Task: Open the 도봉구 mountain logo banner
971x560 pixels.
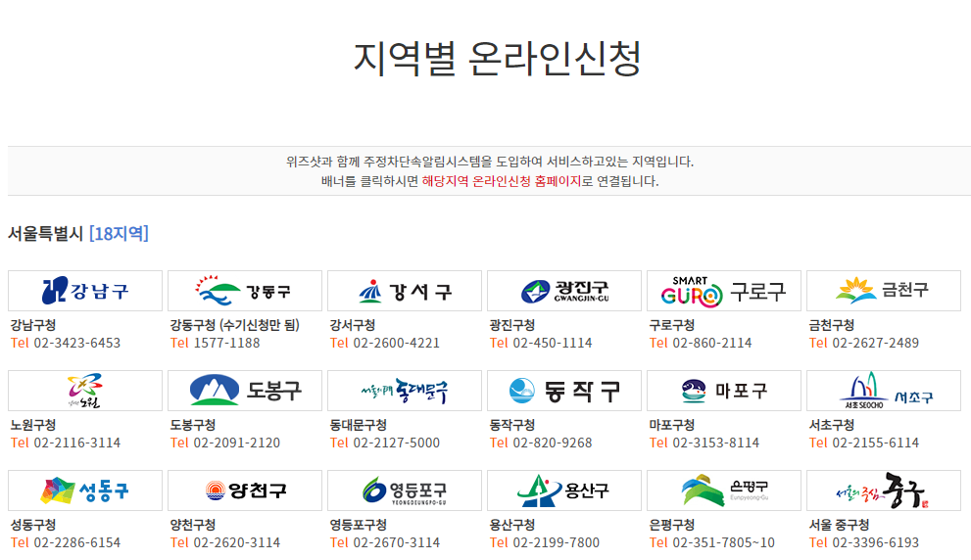Action: (x=245, y=391)
